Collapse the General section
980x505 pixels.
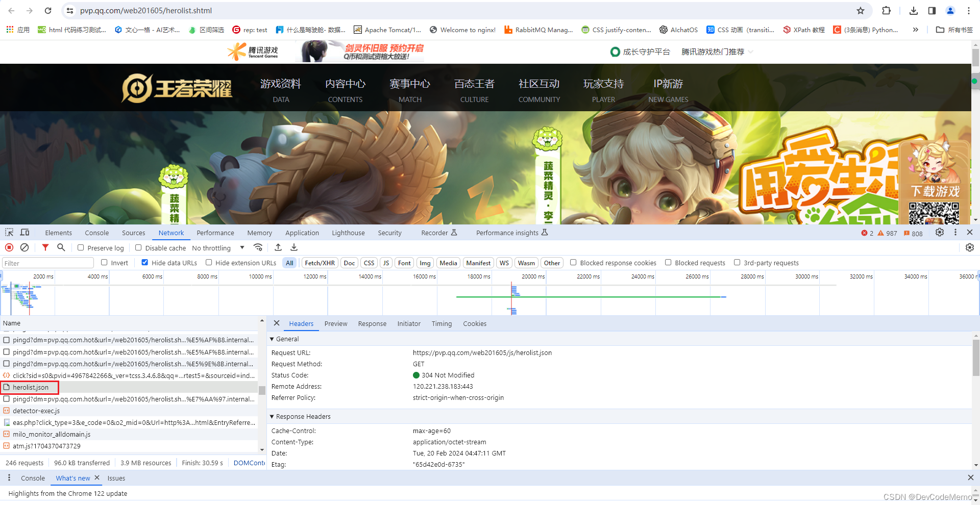[x=272, y=339]
